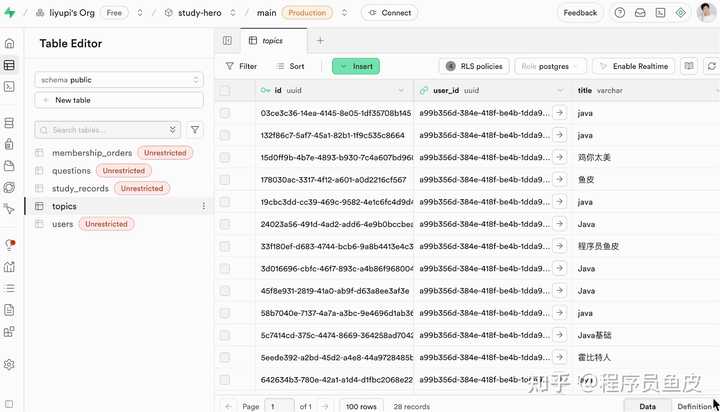Open RLS policies button
This screenshot has width=720, height=412.
pos(474,66)
